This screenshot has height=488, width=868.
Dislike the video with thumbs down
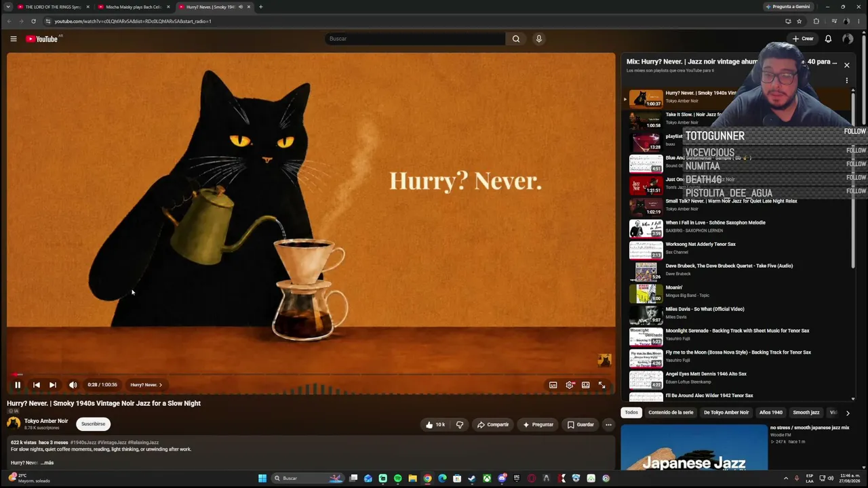point(460,425)
